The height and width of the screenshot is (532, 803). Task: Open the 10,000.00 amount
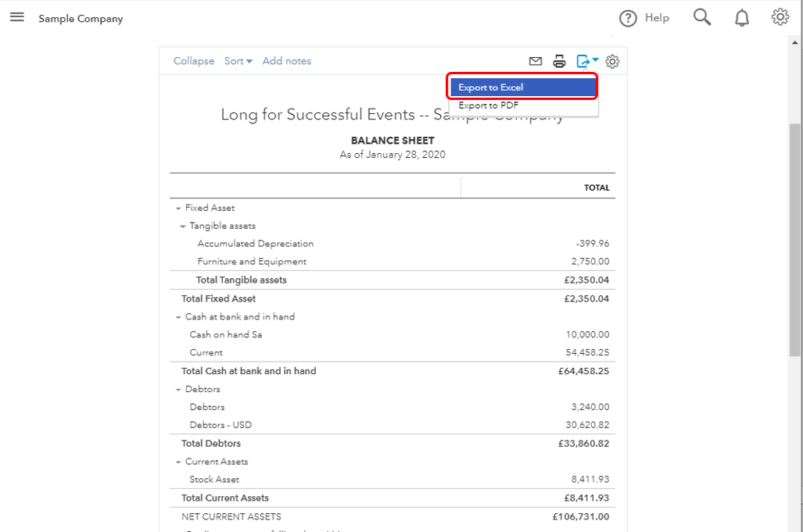[x=587, y=334]
